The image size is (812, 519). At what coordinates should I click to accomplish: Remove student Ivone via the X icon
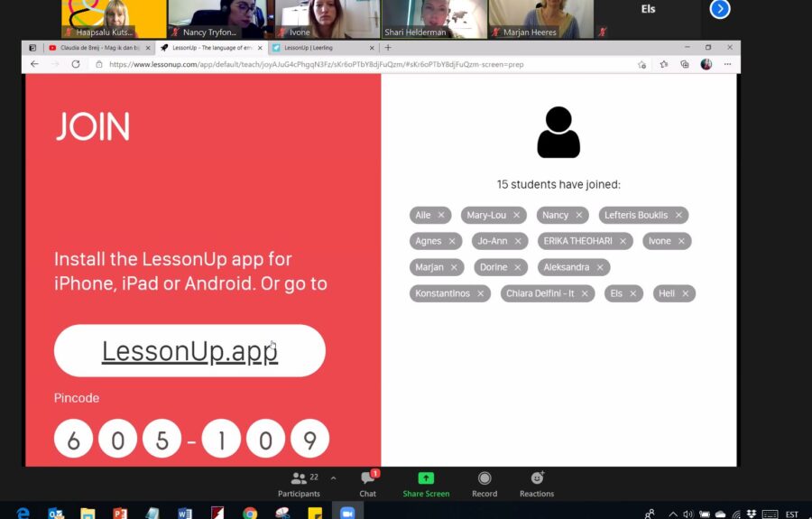681,241
